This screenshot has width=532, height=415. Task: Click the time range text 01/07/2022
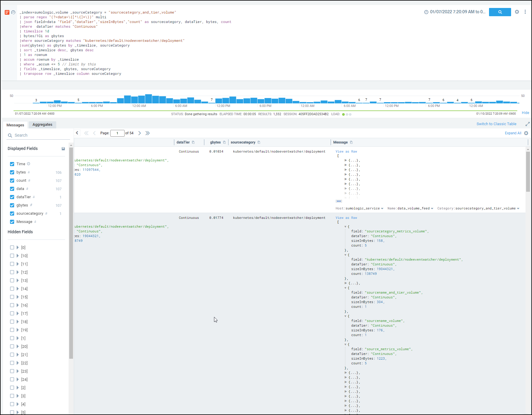click(458, 12)
